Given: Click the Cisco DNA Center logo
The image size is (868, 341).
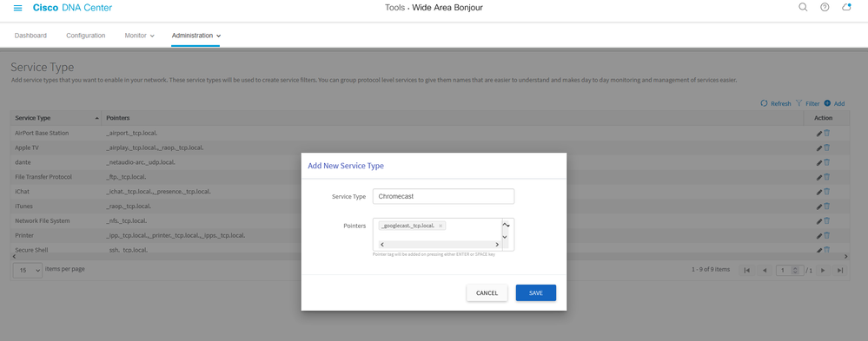Looking at the screenshot, I should pos(72,8).
